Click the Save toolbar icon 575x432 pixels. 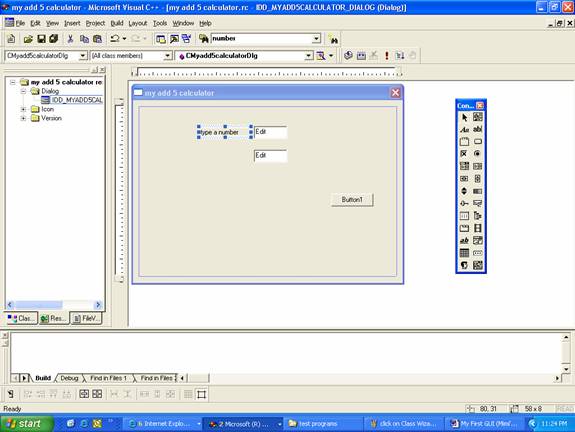click(41, 39)
